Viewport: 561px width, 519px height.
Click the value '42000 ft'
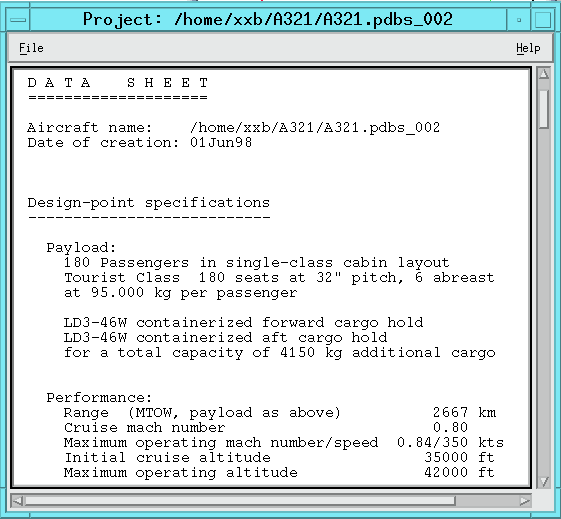click(x=459, y=473)
